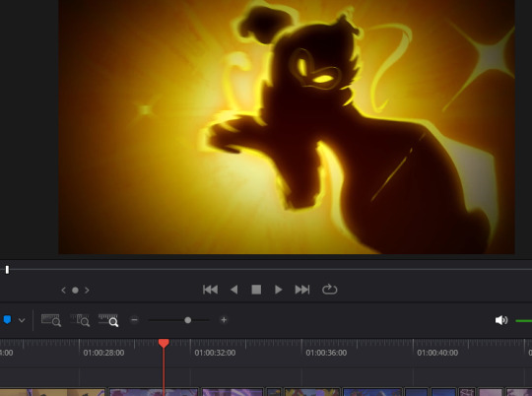Click ruler at 01:00:36:00
This screenshot has width=532, height=396.
pos(326,353)
